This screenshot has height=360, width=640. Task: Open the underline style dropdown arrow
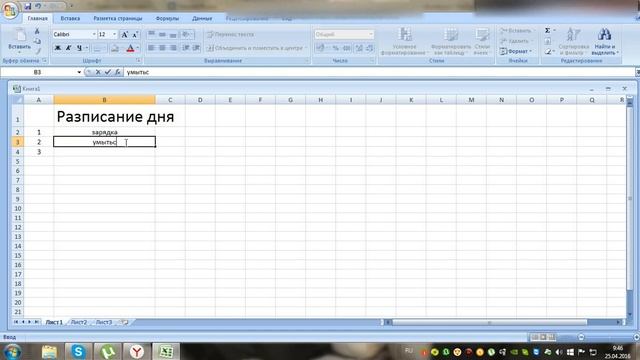87,48
